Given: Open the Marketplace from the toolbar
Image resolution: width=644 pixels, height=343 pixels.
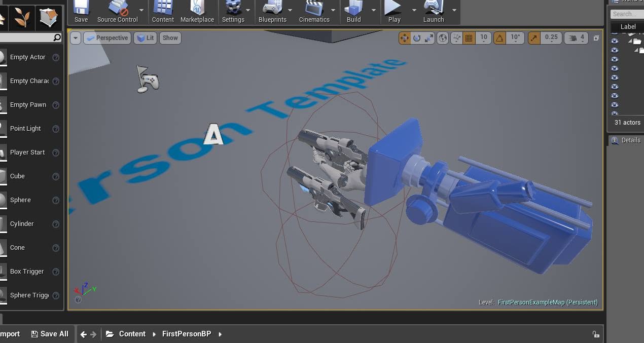Looking at the screenshot, I should (197, 12).
